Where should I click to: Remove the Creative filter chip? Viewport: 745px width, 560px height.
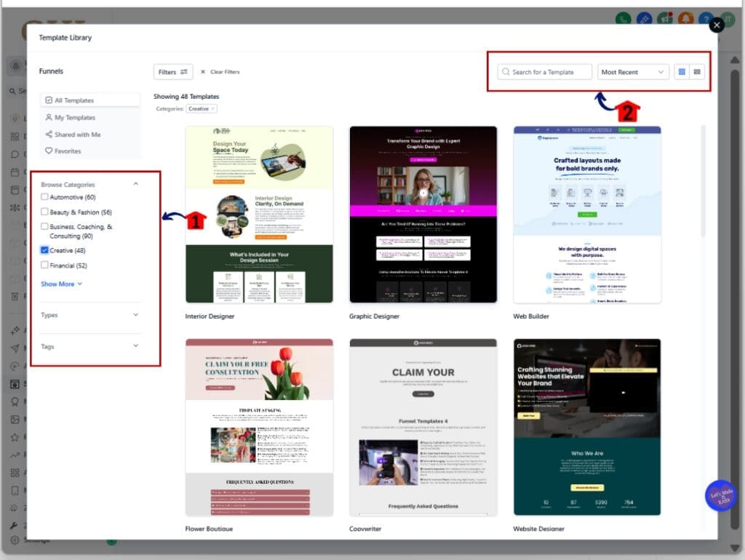(213, 108)
